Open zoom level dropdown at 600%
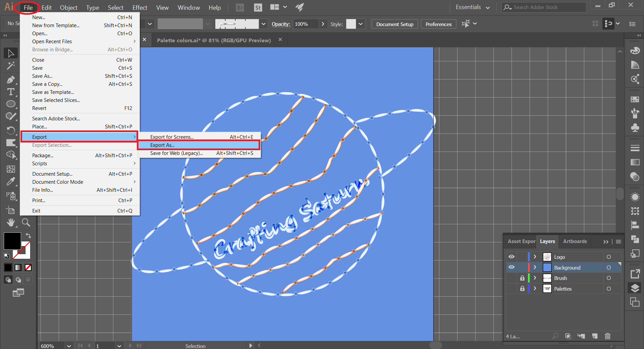Viewport: 644px width, 349px height. click(x=69, y=346)
